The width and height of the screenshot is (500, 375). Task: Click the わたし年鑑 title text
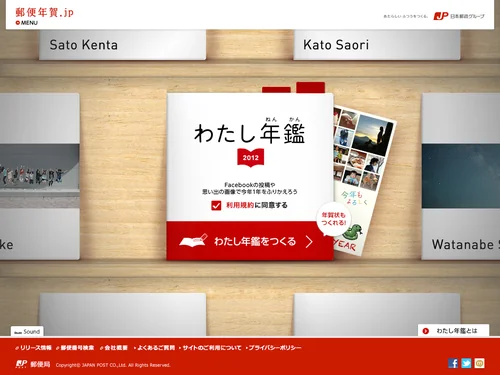tap(250, 133)
